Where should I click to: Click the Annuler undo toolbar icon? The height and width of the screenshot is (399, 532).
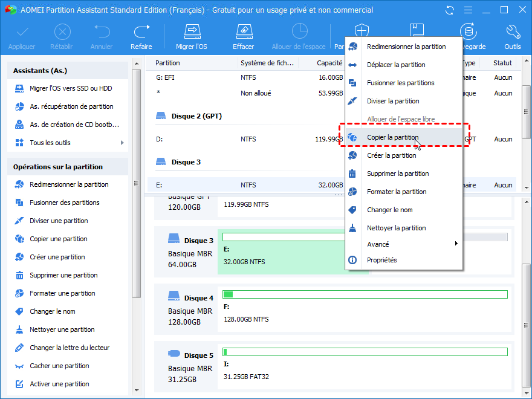point(102,31)
